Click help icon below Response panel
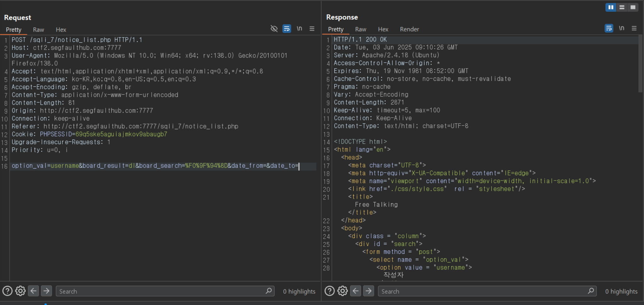 point(329,291)
